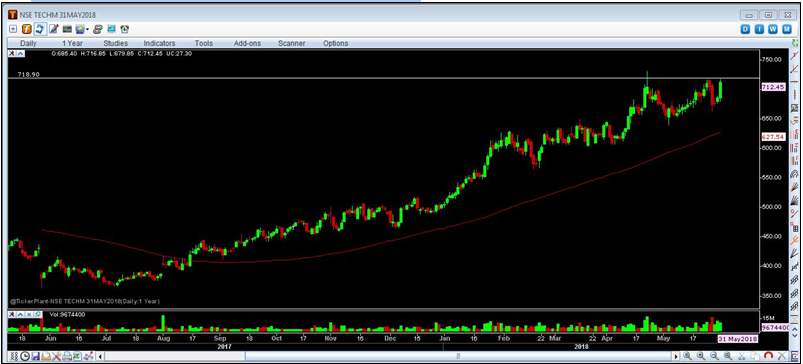
Task: Click the folder picture icon in the toolbar
Action: pyautogui.click(x=80, y=30)
